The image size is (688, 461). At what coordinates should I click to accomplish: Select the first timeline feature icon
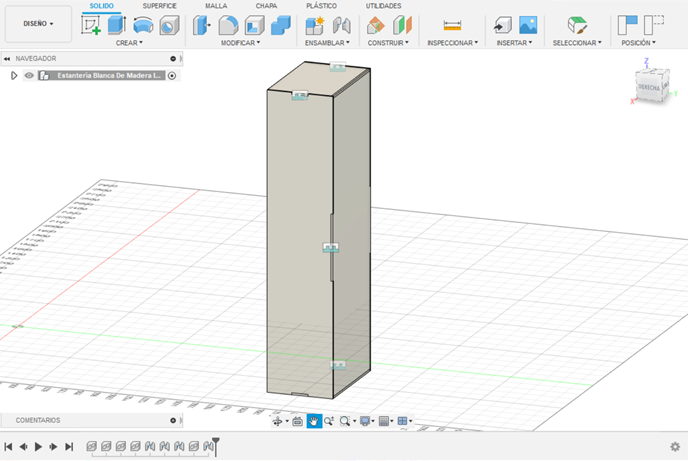91,447
